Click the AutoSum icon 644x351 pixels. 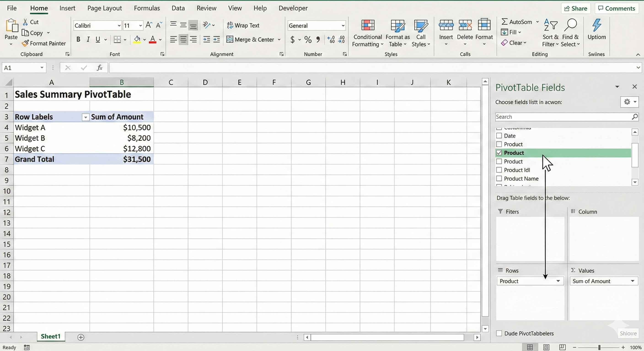[x=505, y=21]
